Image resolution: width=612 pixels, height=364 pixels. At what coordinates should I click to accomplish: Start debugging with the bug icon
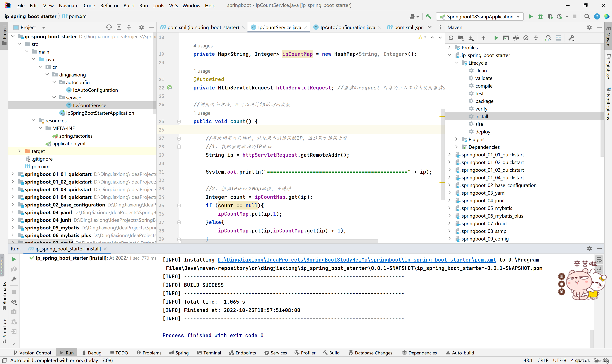tap(540, 16)
